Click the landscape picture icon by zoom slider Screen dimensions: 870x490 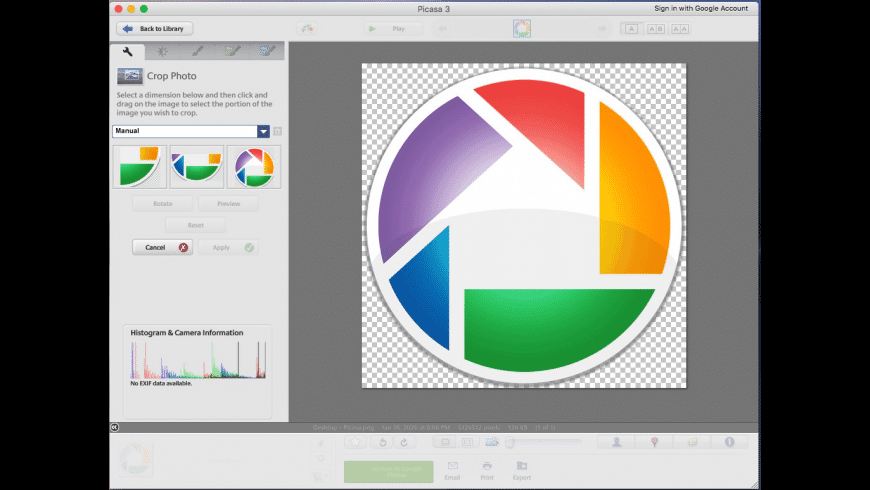point(492,442)
